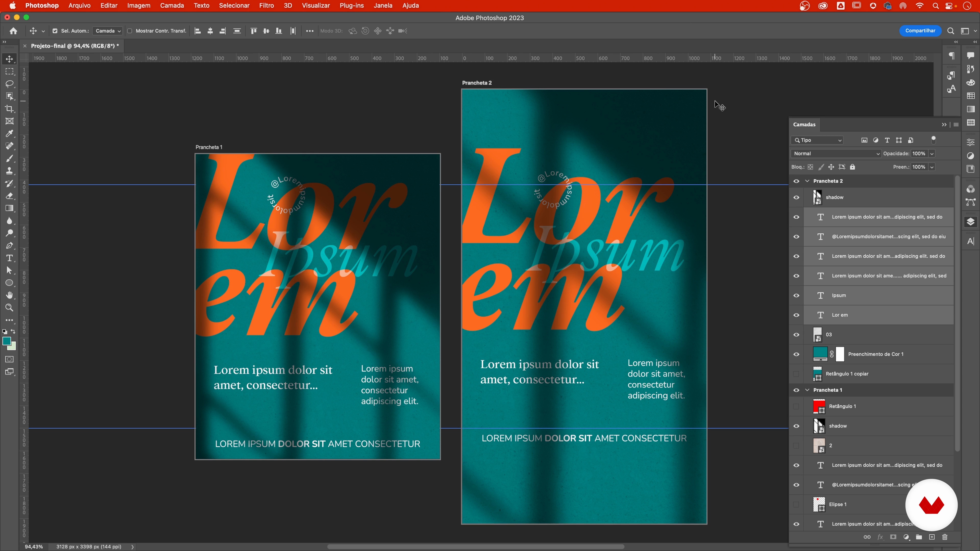Image resolution: width=980 pixels, height=551 pixels.
Task: Click the Opacidade value field
Action: 919,154
